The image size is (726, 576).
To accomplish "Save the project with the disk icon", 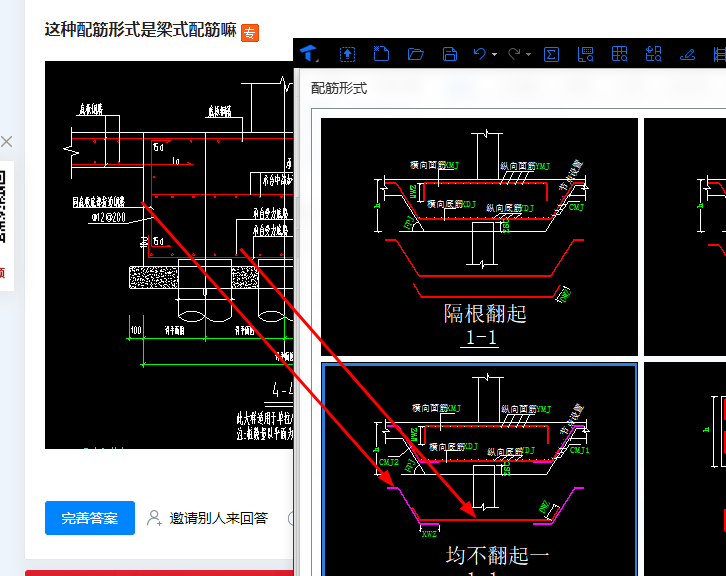I will [x=450, y=54].
